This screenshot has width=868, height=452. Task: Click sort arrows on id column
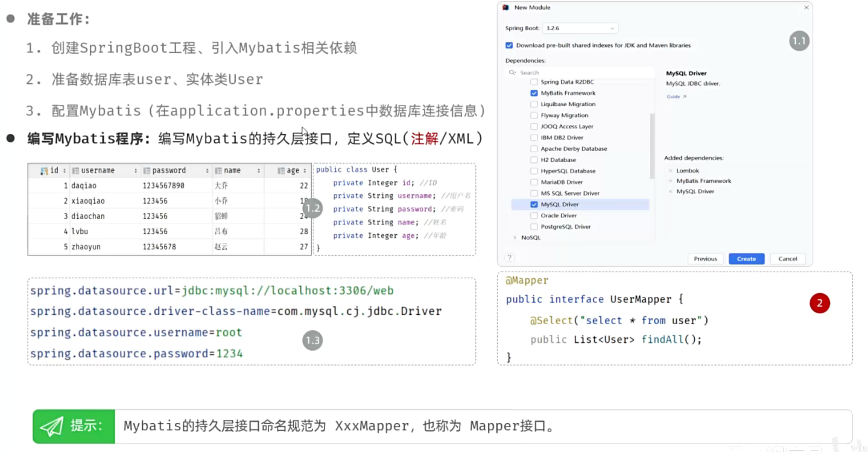63,171
